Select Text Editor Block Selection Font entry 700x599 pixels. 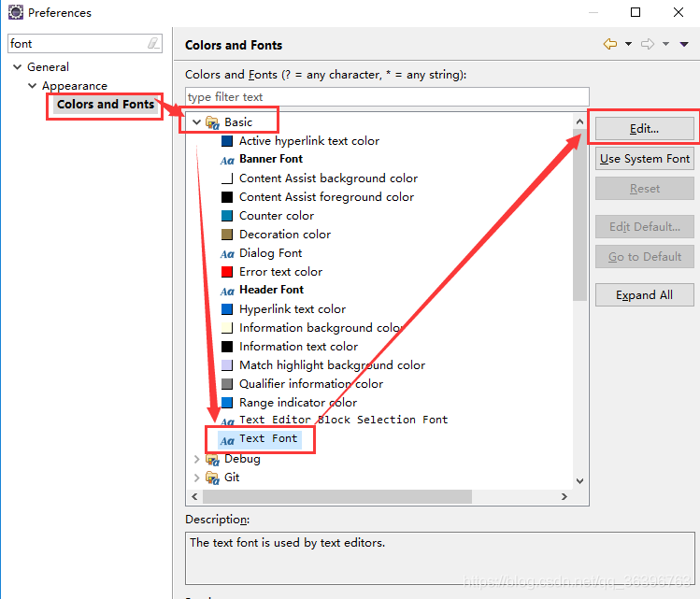343,420
